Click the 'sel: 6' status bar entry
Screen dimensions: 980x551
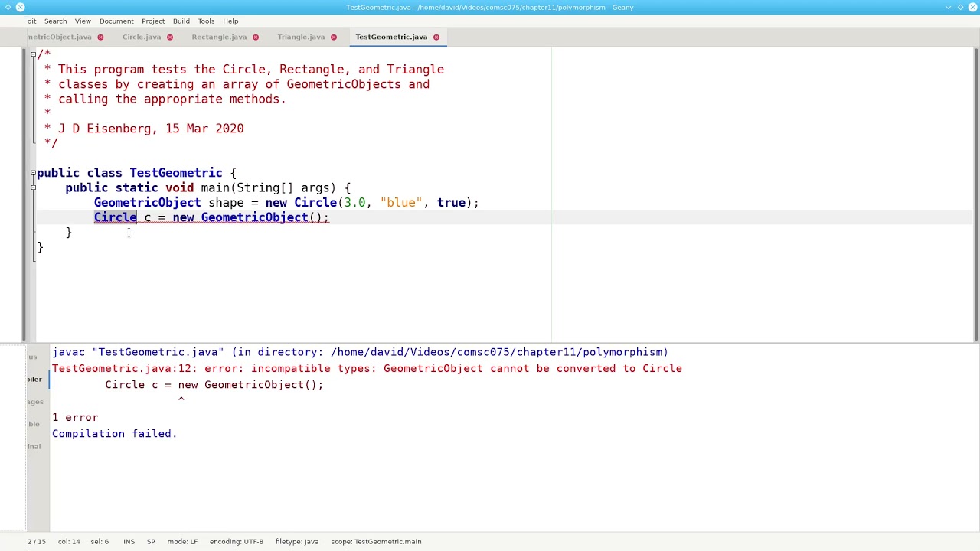100,541
